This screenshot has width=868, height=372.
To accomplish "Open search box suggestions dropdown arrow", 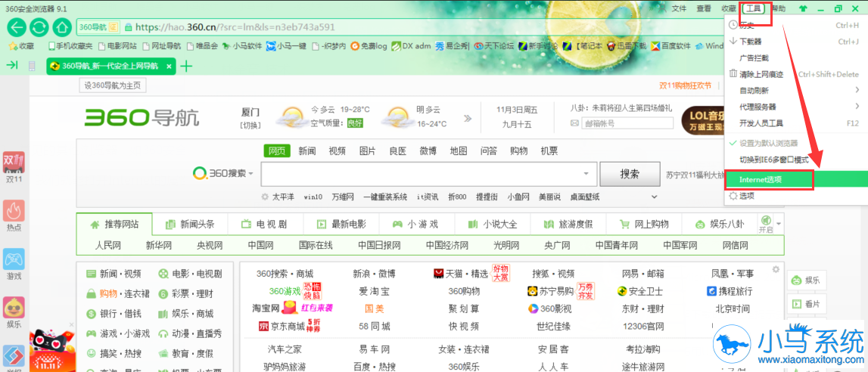I will 586,174.
